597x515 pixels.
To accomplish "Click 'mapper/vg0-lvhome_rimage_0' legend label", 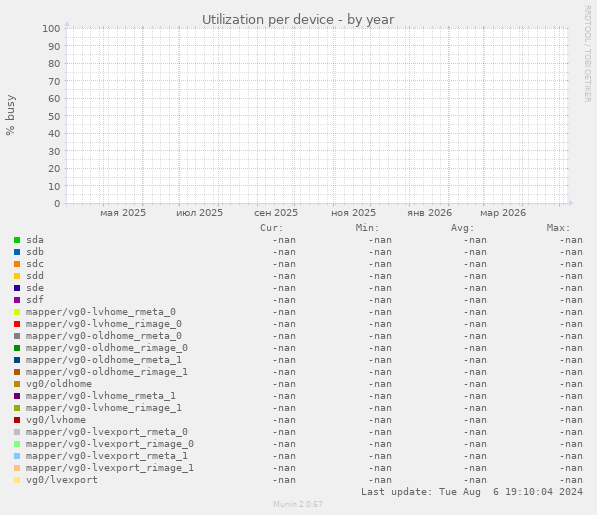I will point(104,324).
